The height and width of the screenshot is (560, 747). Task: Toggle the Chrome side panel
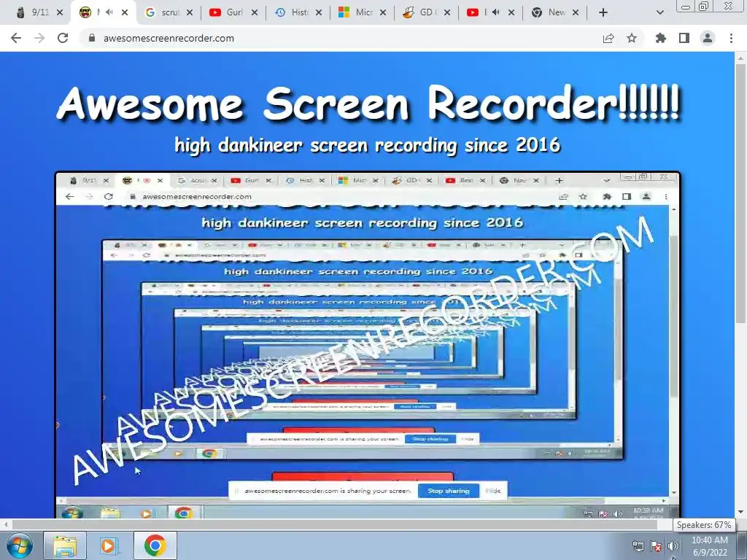(x=684, y=38)
